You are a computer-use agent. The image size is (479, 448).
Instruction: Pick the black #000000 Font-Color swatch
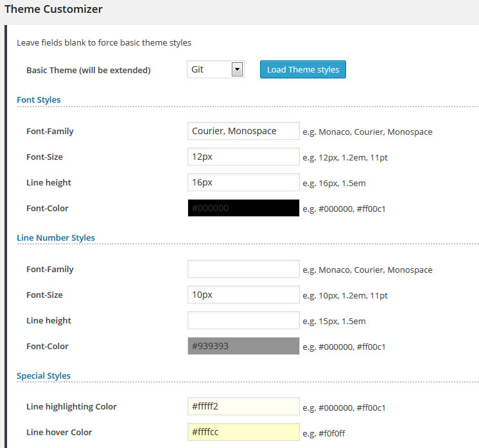coord(243,208)
